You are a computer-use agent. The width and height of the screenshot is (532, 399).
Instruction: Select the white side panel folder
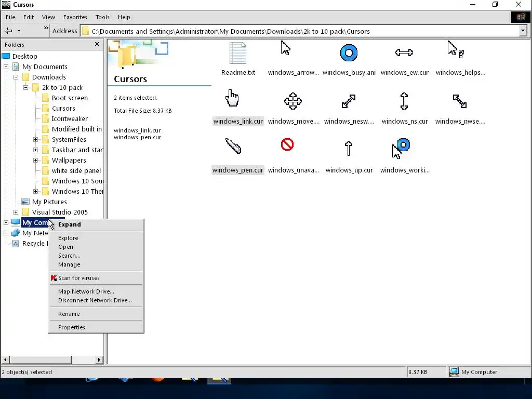[76, 170]
